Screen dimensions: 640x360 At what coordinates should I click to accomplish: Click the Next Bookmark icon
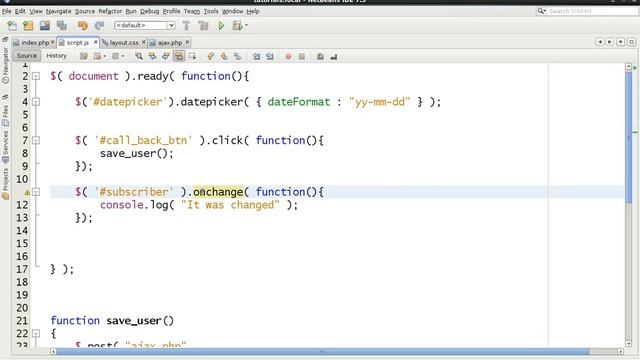[x=224, y=56]
